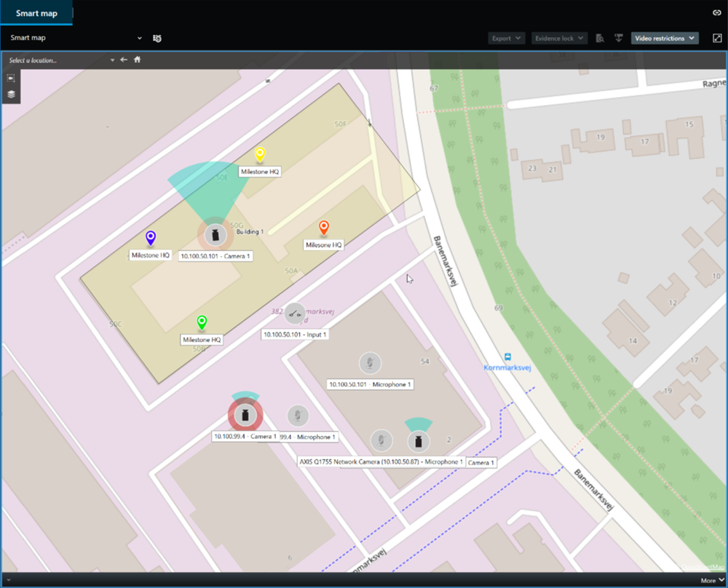Image resolution: width=728 pixels, height=588 pixels.
Task: Click the More button at bottom right
Action: click(711, 581)
